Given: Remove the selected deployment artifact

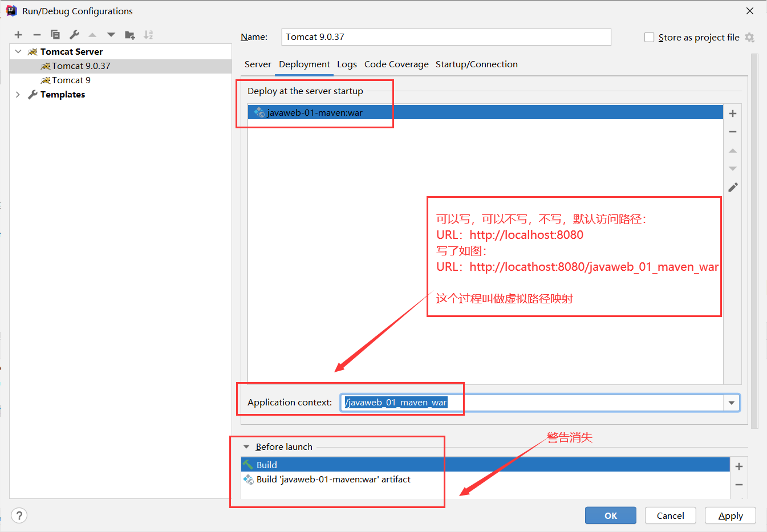Looking at the screenshot, I should [733, 132].
